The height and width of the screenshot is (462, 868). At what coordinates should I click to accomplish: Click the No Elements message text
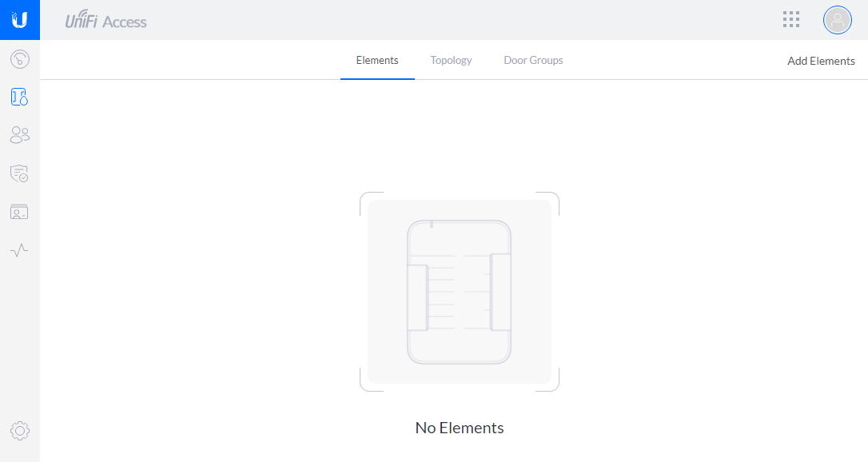pyautogui.click(x=460, y=428)
